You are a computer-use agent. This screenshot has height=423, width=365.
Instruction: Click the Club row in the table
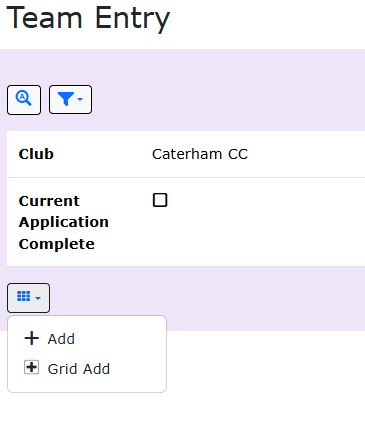click(x=186, y=154)
